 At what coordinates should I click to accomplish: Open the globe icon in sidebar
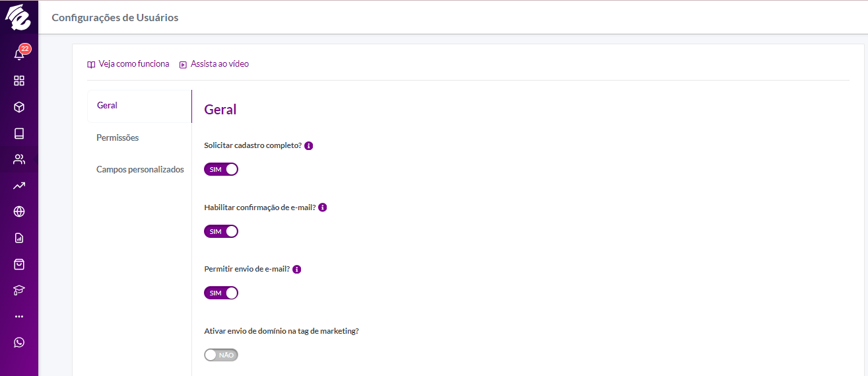click(19, 211)
